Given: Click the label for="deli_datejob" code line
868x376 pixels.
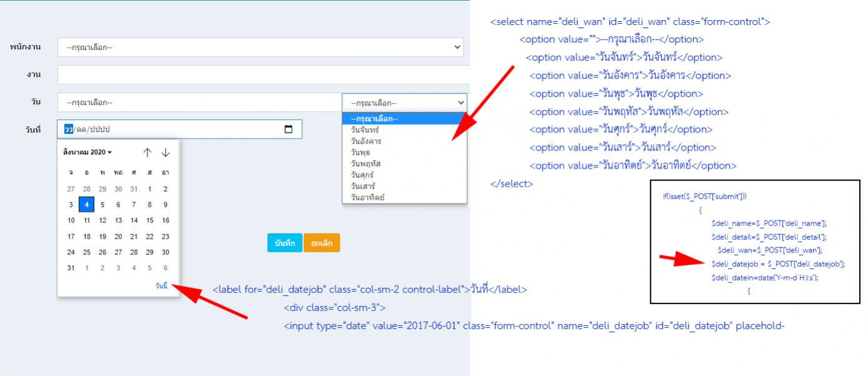Looking at the screenshot, I should pyautogui.click(x=370, y=290).
